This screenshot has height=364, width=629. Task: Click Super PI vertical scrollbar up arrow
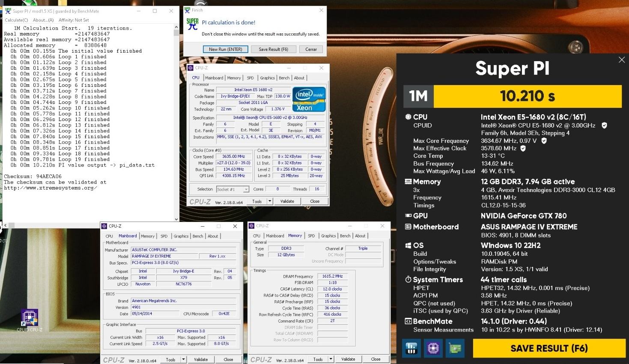point(176,27)
